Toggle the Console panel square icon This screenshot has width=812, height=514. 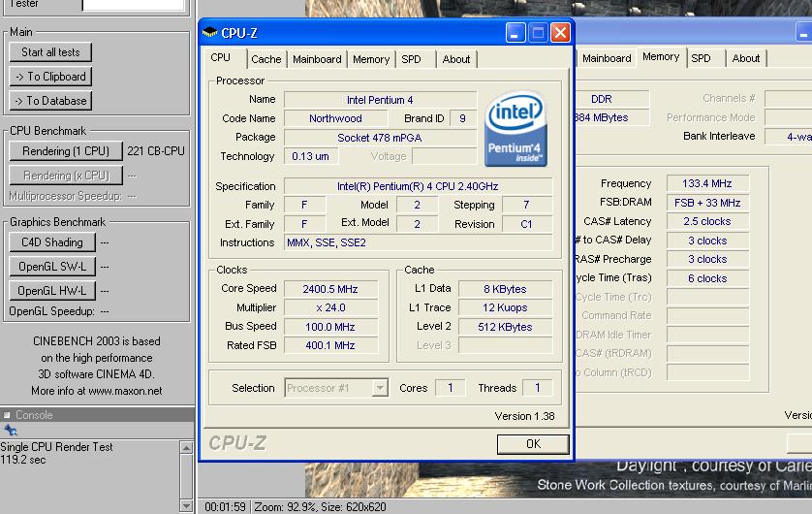click(x=7, y=415)
